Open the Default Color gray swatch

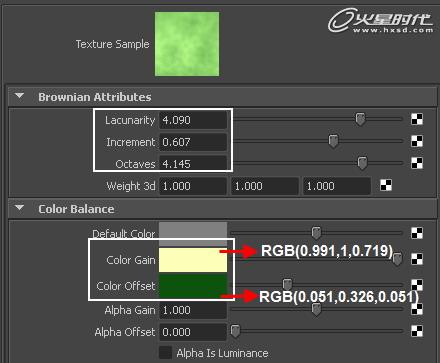193,234
